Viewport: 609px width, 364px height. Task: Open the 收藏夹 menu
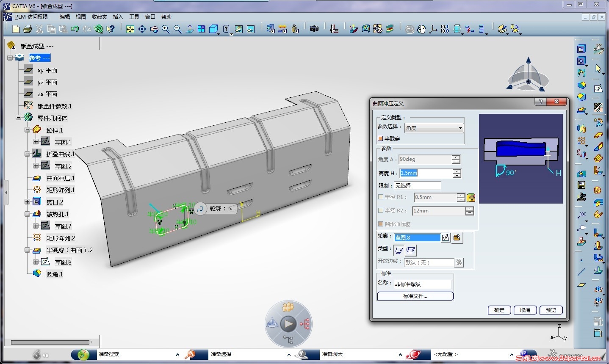[x=100, y=17]
